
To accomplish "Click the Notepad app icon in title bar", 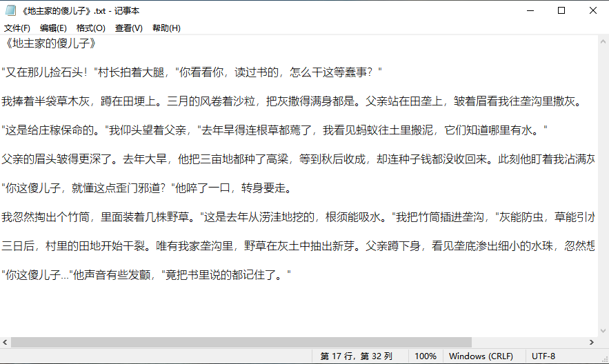I will [x=10, y=10].
